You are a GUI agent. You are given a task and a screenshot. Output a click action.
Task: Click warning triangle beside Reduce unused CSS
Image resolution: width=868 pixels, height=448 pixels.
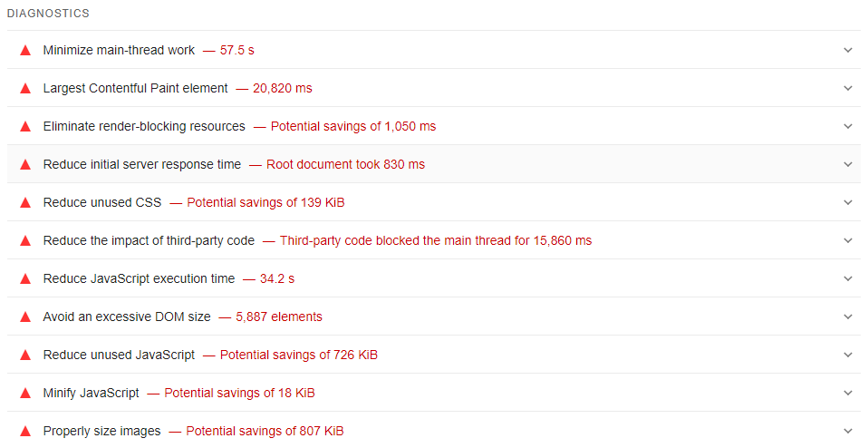click(25, 203)
